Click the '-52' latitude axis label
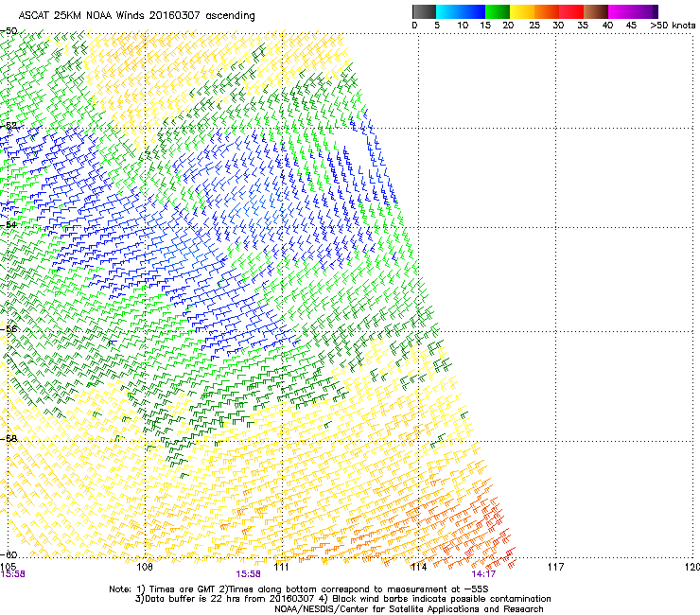 pos(9,126)
